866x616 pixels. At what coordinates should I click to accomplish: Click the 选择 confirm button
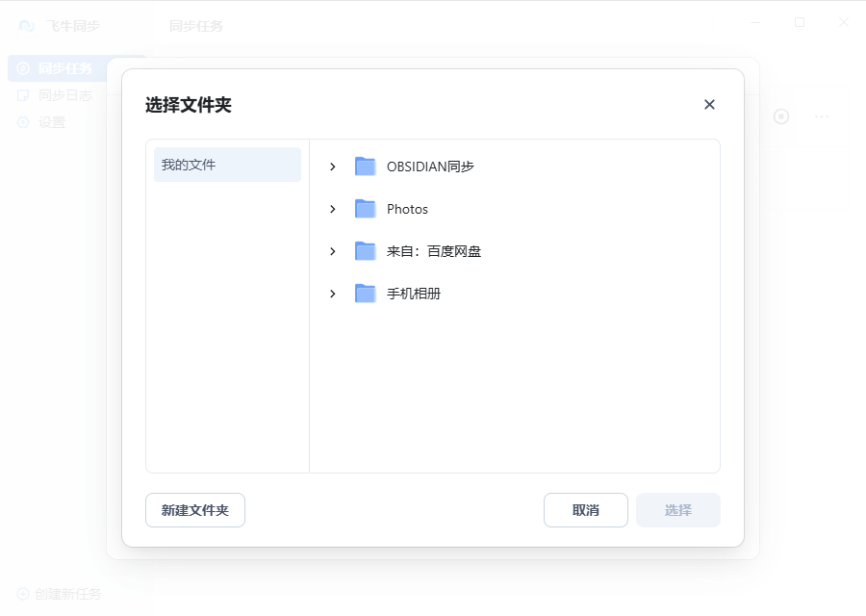pyautogui.click(x=677, y=510)
